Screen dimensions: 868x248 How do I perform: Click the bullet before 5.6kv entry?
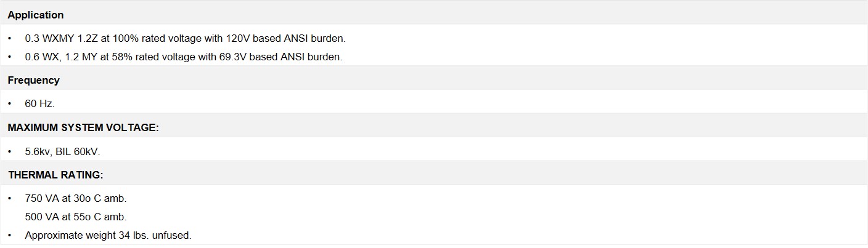[10, 151]
